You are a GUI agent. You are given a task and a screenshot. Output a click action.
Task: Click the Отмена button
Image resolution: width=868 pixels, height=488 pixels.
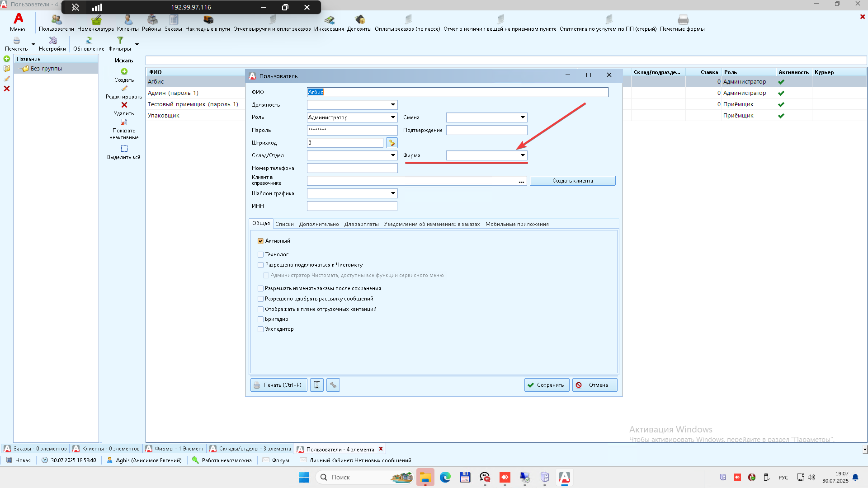[x=594, y=385]
